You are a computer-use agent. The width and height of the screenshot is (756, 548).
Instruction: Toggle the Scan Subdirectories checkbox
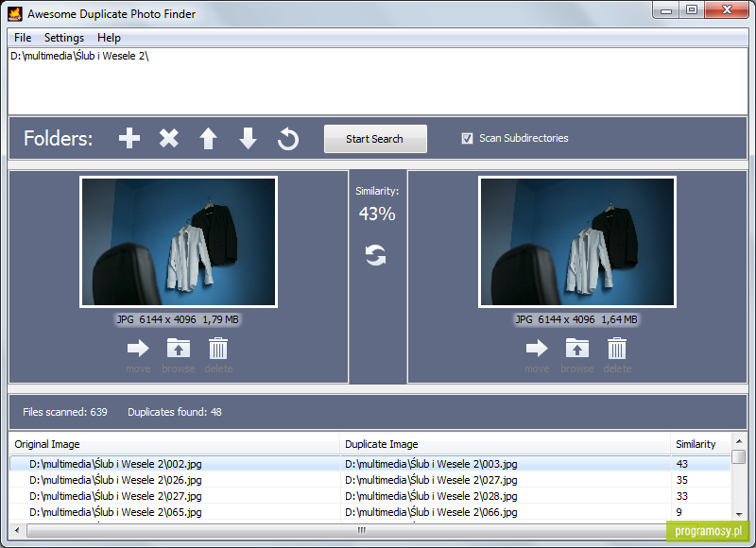pyautogui.click(x=467, y=138)
